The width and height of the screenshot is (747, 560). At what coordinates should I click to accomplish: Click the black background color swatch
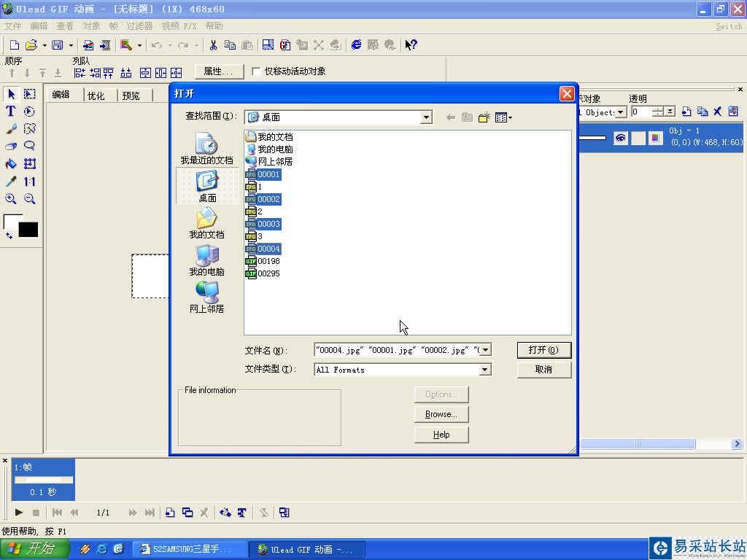click(x=28, y=230)
